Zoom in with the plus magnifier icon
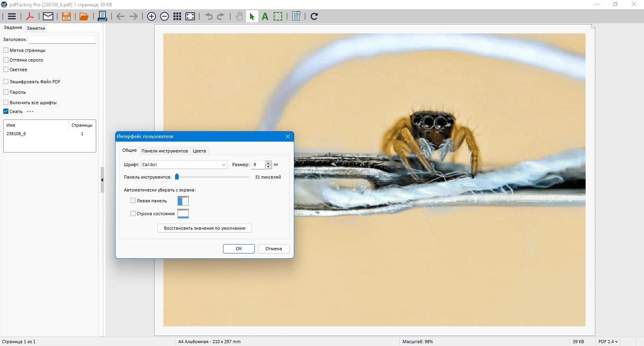This screenshot has width=644, height=346. (x=151, y=16)
